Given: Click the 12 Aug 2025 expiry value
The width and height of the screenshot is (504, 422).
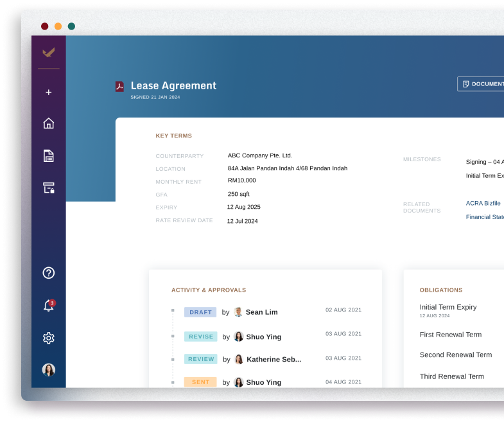Looking at the screenshot, I should [243, 207].
